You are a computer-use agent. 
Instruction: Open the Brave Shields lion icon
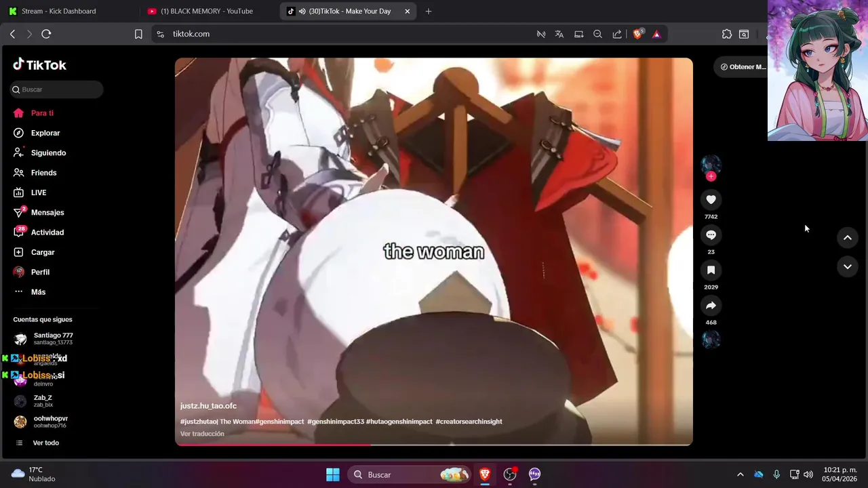637,34
